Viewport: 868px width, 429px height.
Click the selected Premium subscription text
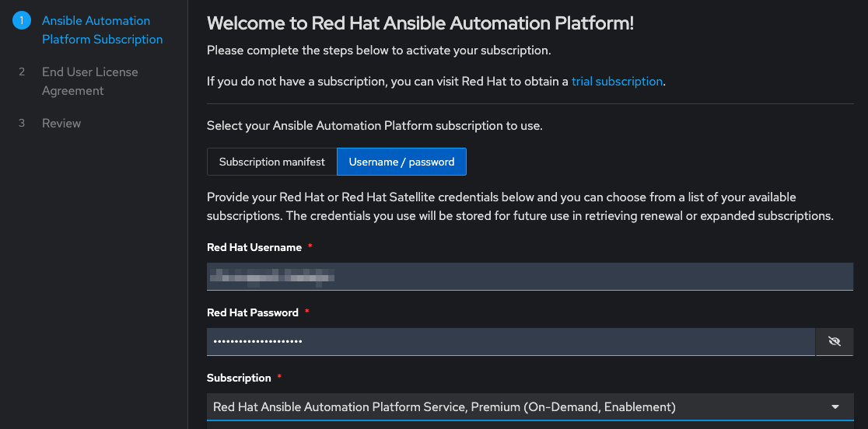click(444, 407)
